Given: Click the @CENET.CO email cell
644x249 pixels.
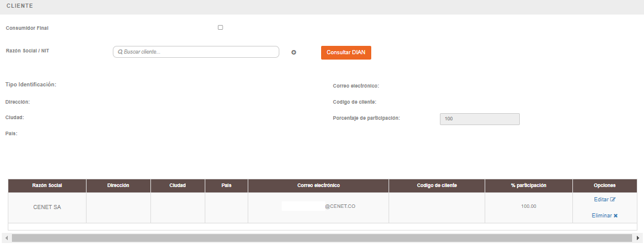Looking at the screenshot, I should tap(318, 207).
